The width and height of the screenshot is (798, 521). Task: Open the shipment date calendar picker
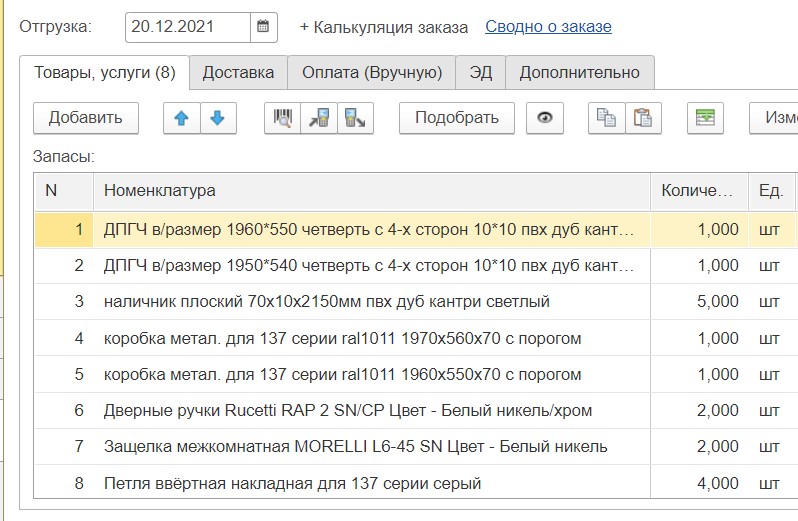pos(263,27)
